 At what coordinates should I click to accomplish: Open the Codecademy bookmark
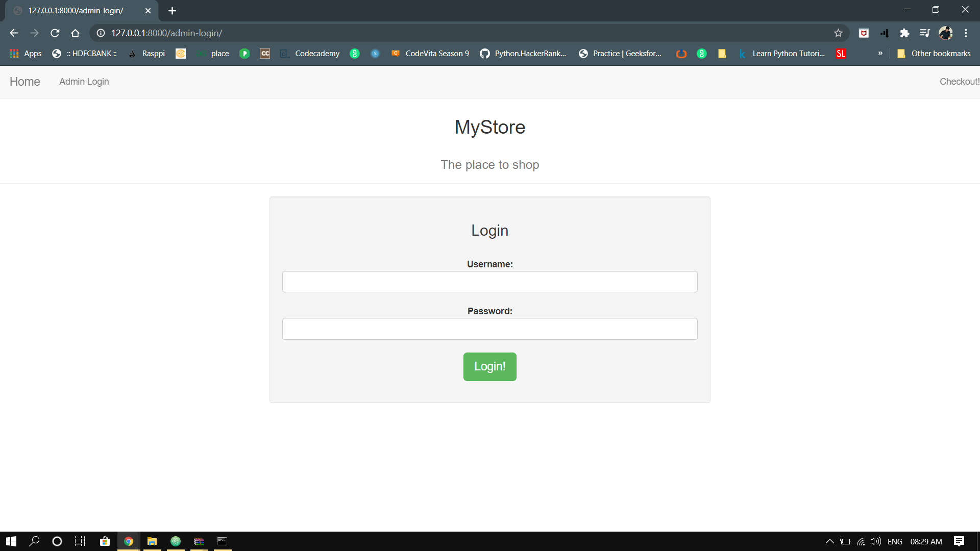[317, 53]
